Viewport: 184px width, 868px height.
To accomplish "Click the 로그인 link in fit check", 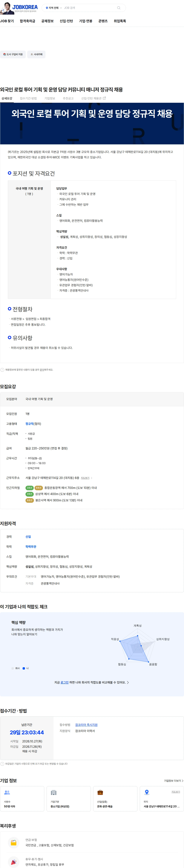I will [x=64, y=682].
